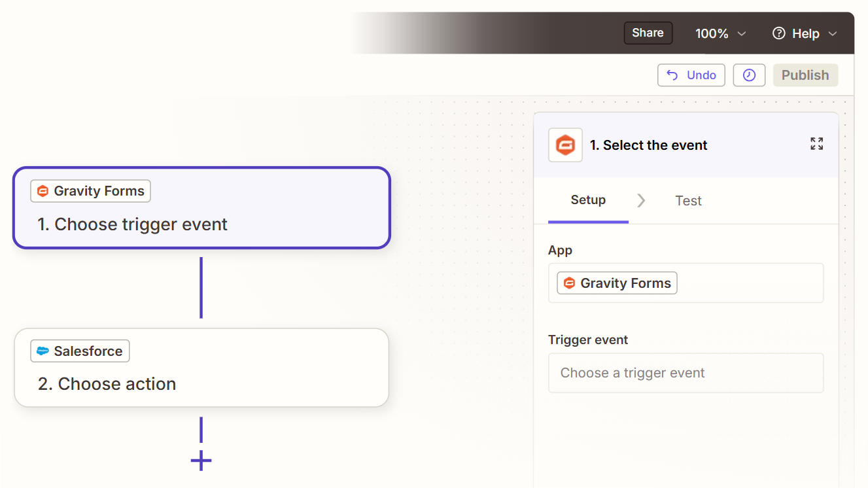This screenshot has width=868, height=488.
Task: Open version history clock icon
Action: (749, 75)
